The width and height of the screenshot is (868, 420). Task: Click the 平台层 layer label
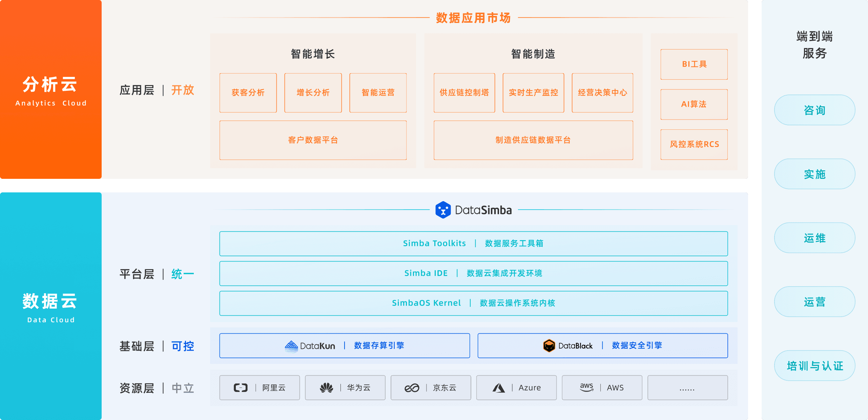coord(137,274)
